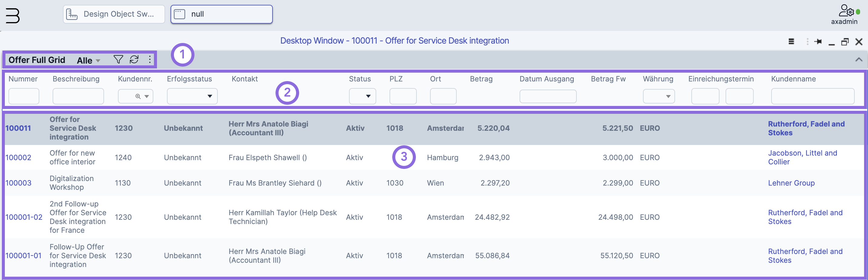Image resolution: width=868 pixels, height=280 pixels.
Task: Select 'Herr Kamillah Taylor' contact cell
Action: (x=282, y=217)
